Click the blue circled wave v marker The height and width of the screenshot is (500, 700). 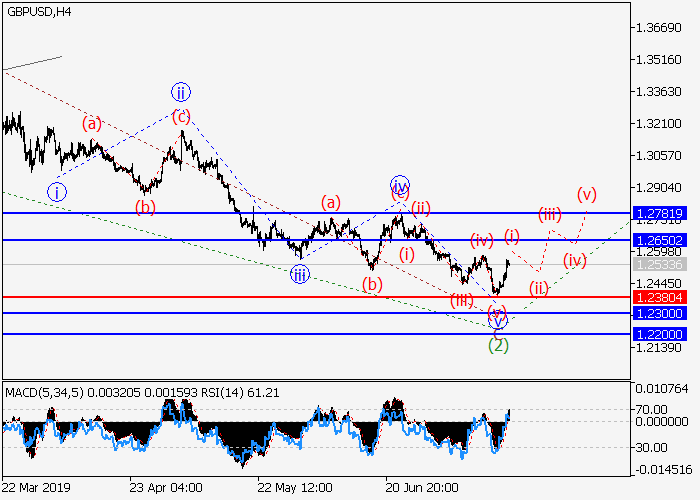(498, 321)
